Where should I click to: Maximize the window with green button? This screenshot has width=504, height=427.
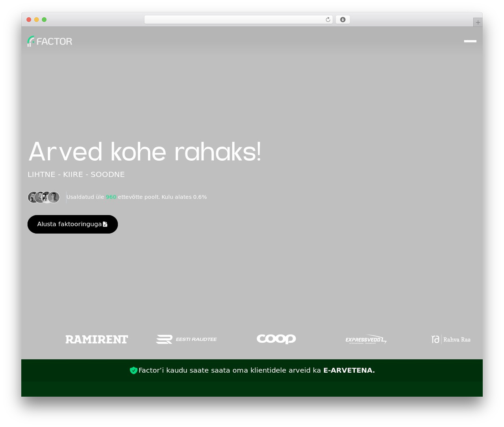[44, 20]
